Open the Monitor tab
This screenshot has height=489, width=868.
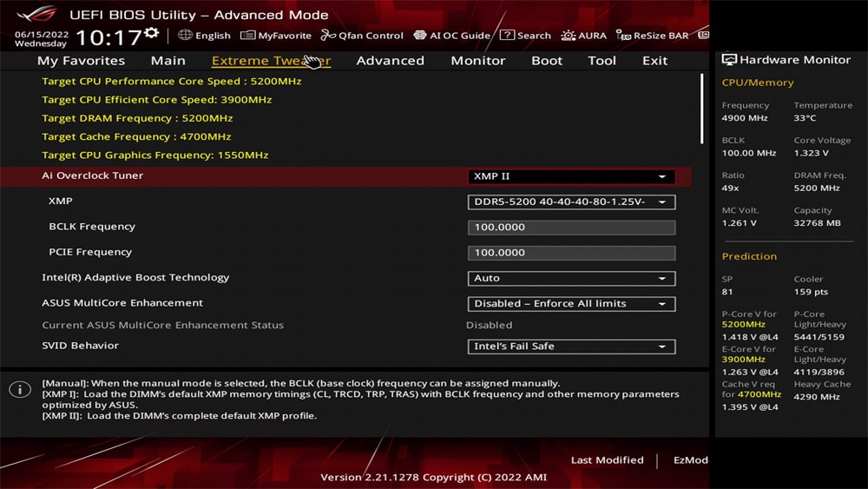(478, 60)
